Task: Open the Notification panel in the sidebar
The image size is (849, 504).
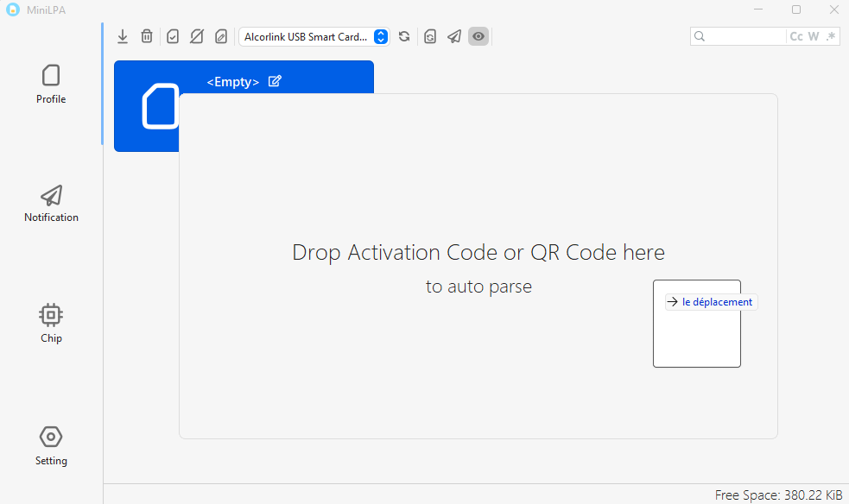Action: coord(50,204)
